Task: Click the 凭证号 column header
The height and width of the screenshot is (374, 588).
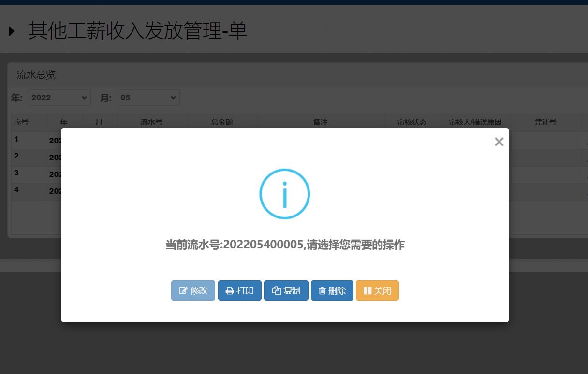Action: (545, 122)
